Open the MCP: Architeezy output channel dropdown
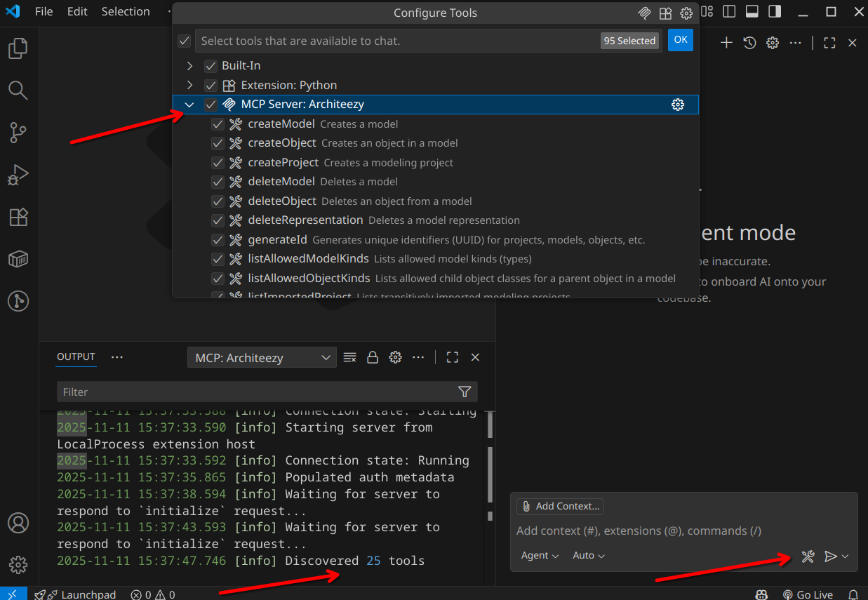 tap(262, 358)
